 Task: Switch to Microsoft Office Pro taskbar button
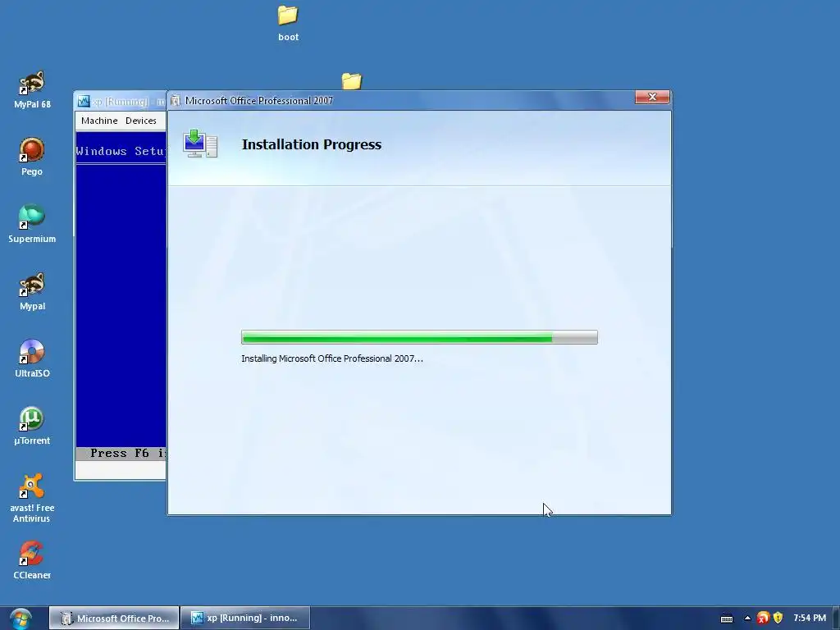click(114, 619)
